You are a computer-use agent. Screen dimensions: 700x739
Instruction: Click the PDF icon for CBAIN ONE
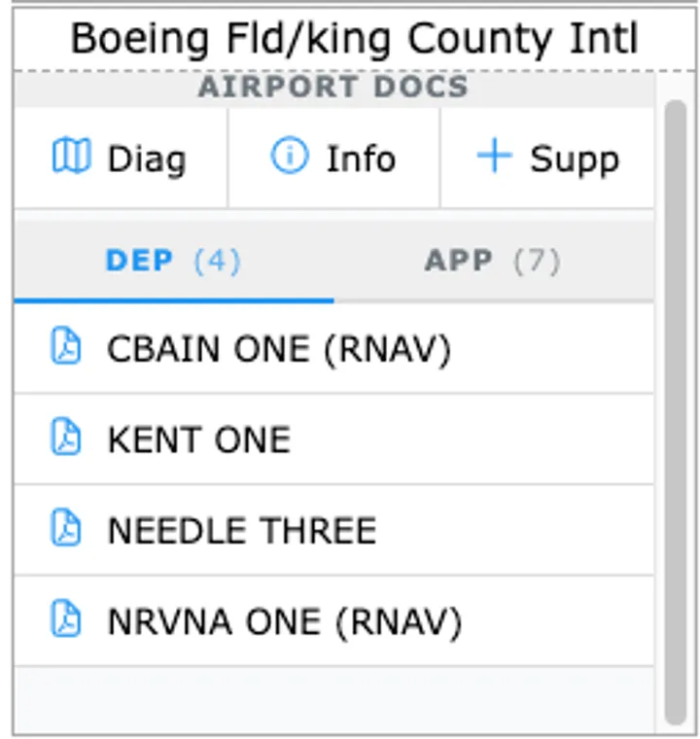click(x=66, y=347)
